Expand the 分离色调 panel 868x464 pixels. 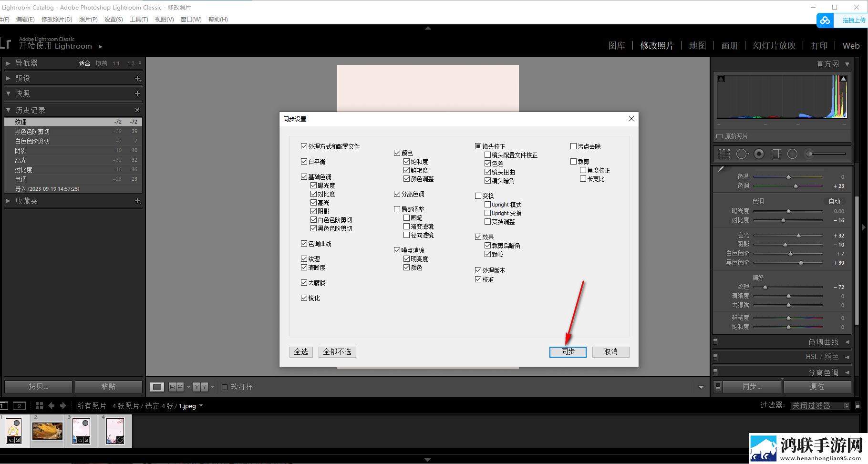click(847, 372)
